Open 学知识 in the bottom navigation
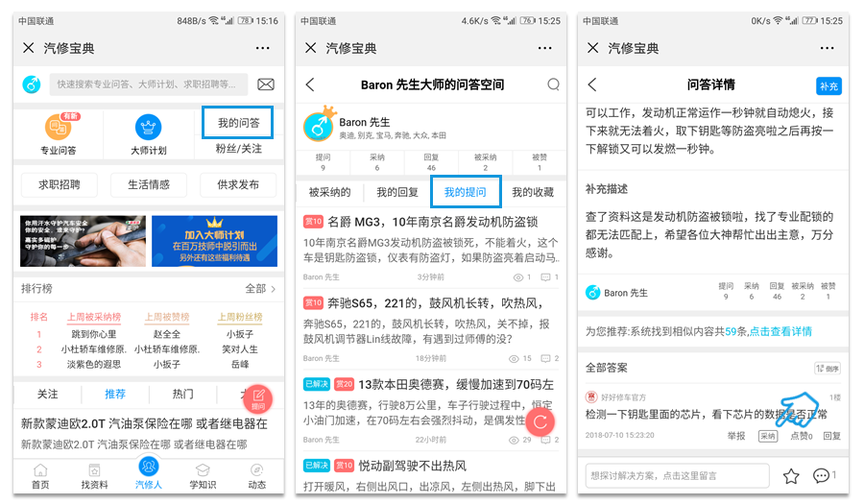This screenshot has height=504, width=864. tap(203, 476)
